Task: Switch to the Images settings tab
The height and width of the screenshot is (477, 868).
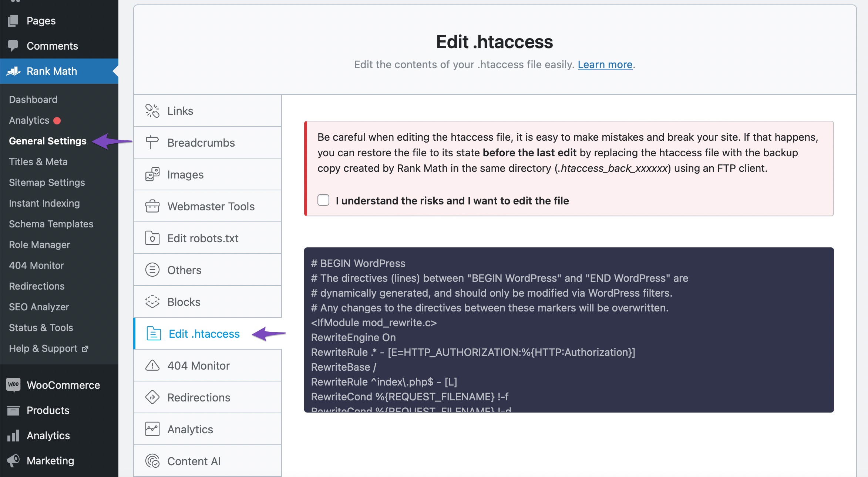Action: point(208,174)
